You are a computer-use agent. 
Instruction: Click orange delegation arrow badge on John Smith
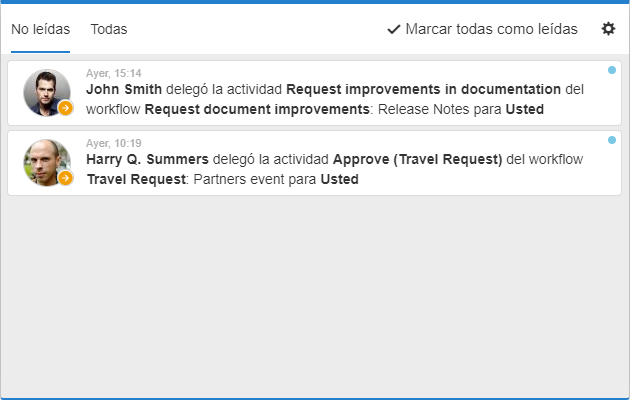[65, 108]
